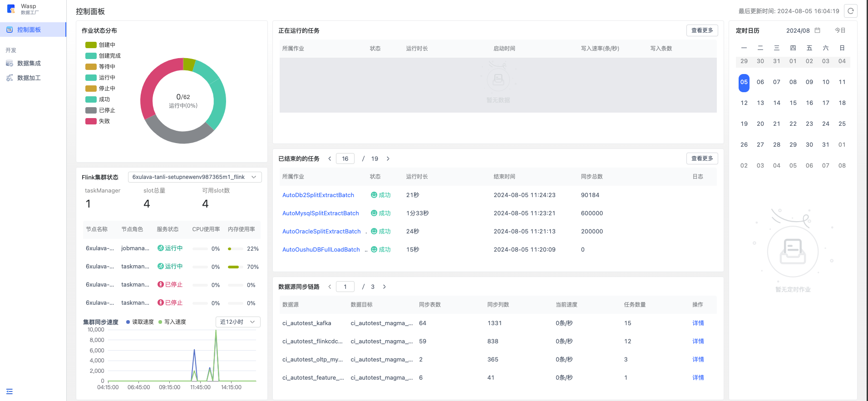Select date 23 in calendar

pyautogui.click(x=809, y=124)
